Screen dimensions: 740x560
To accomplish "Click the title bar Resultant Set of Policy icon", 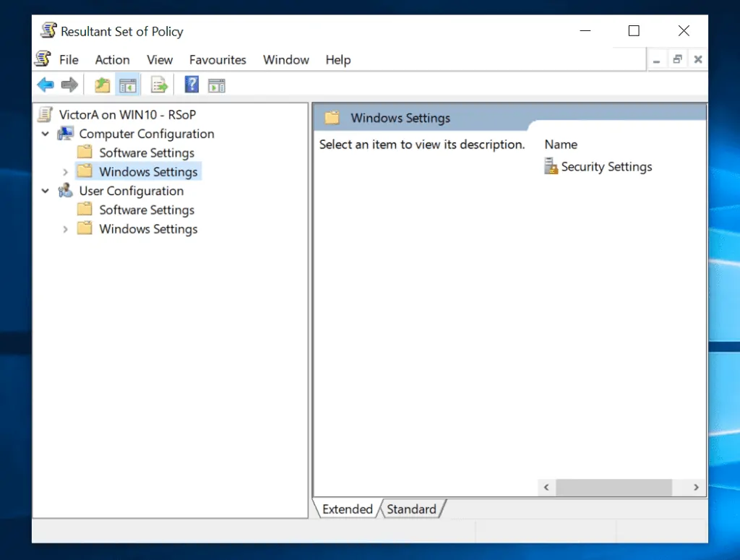I will [48, 30].
